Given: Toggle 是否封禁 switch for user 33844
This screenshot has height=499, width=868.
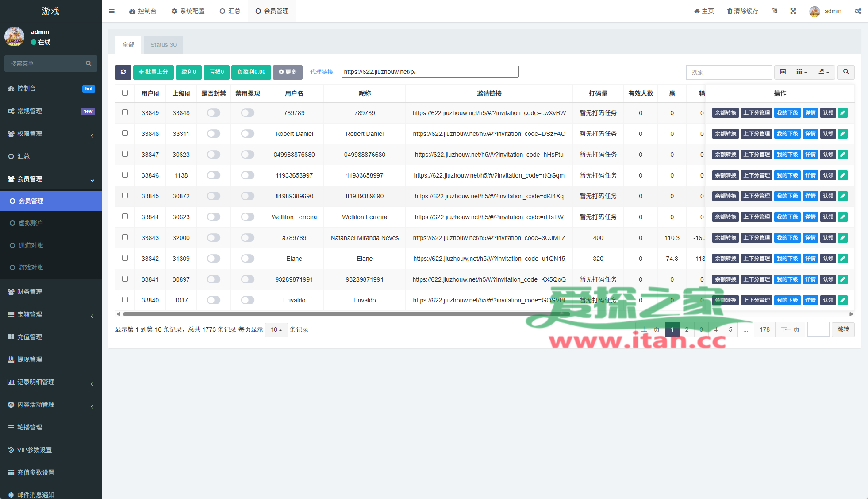Looking at the screenshot, I should tap(214, 217).
